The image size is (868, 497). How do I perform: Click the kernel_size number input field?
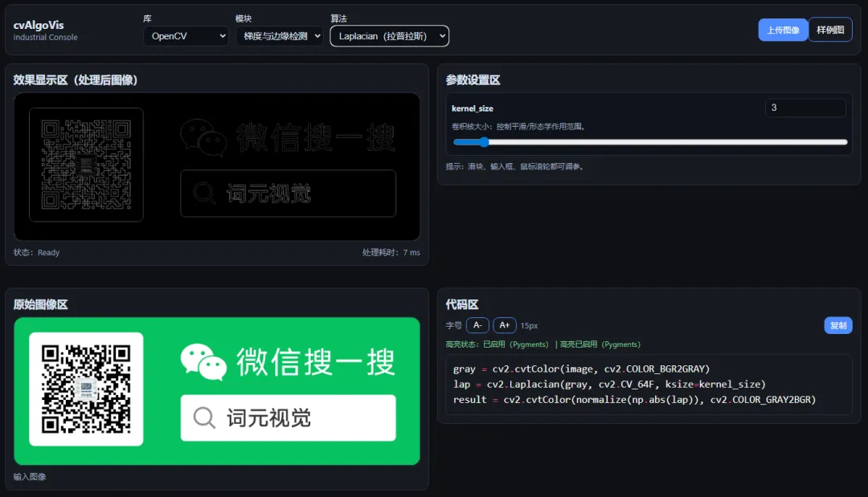click(805, 108)
